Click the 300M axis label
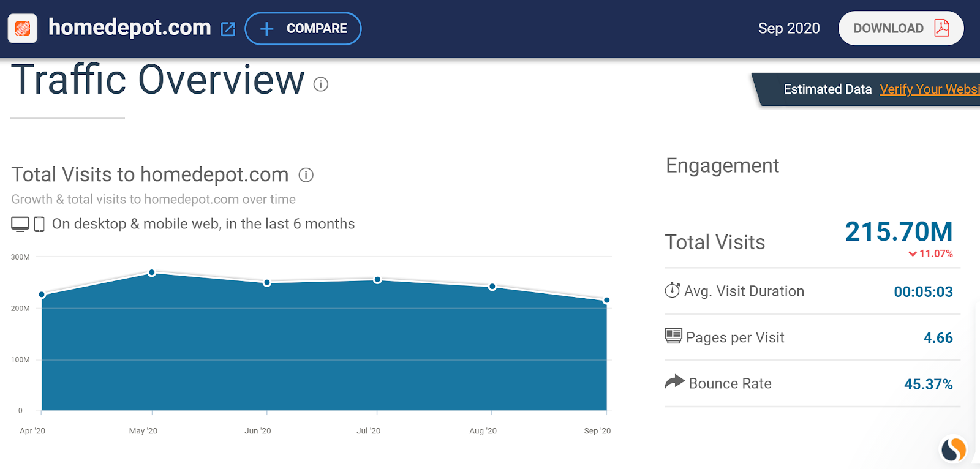980x469 pixels. 20,257
